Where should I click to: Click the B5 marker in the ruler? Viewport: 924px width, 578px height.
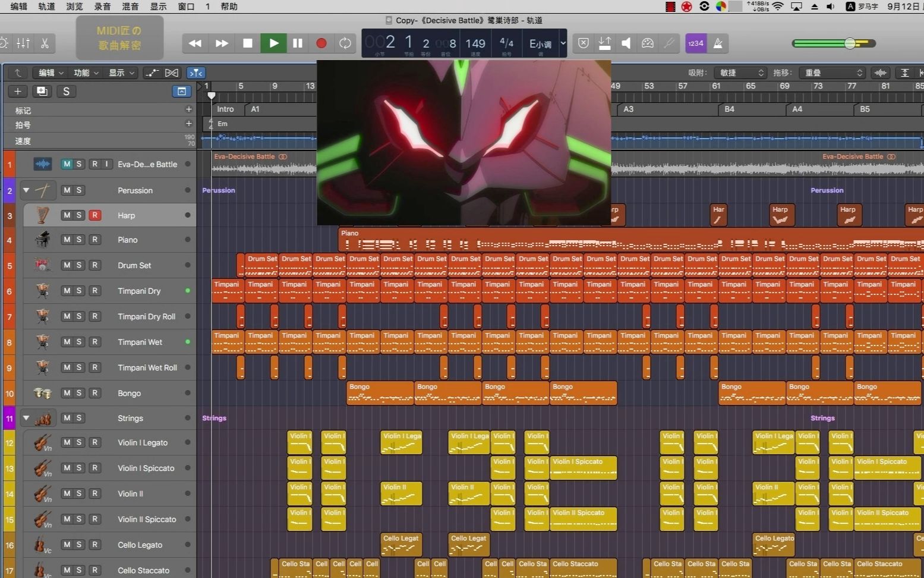point(865,109)
